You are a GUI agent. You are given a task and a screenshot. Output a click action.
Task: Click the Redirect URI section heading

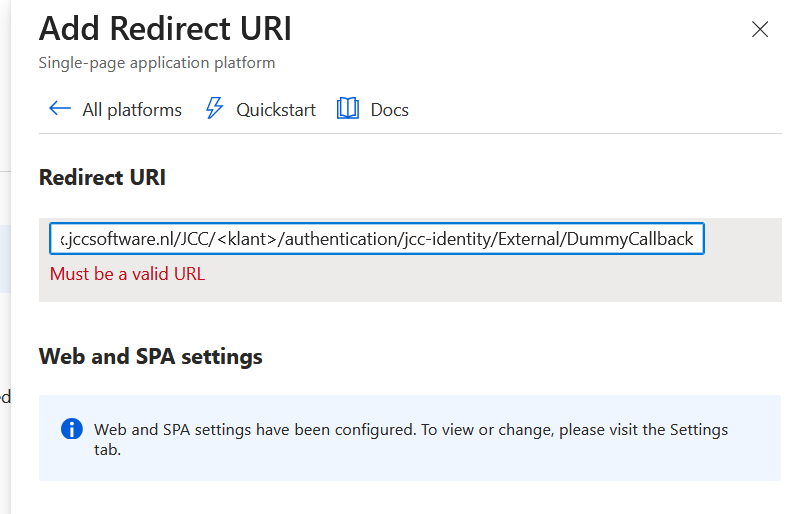pyautogui.click(x=102, y=178)
